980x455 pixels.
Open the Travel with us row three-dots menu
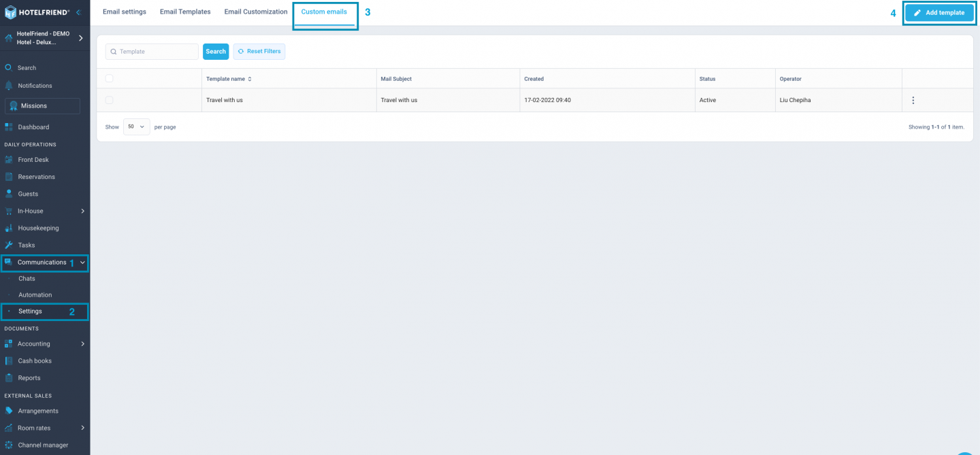[913, 100]
